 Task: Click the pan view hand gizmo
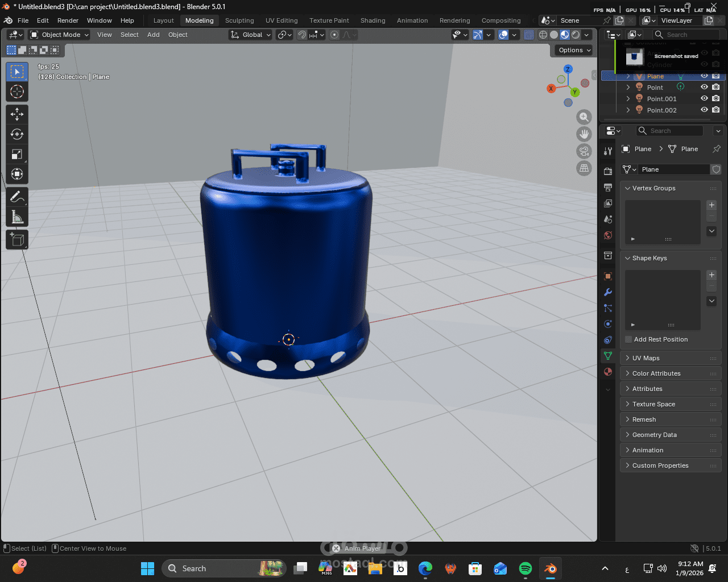click(x=584, y=134)
